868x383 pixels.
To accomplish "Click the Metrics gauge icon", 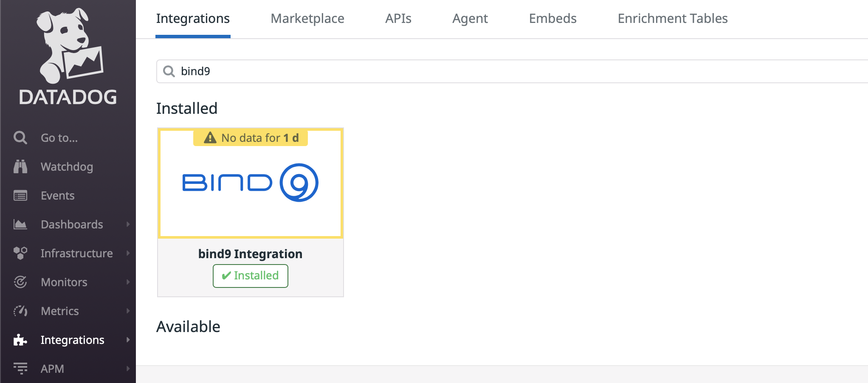I will 20,311.
